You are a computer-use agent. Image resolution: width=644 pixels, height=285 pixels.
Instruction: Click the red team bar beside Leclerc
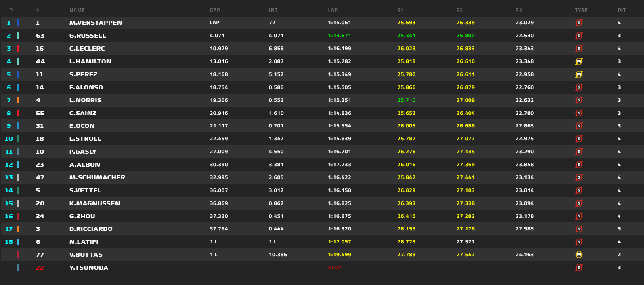pyautogui.click(x=18, y=49)
